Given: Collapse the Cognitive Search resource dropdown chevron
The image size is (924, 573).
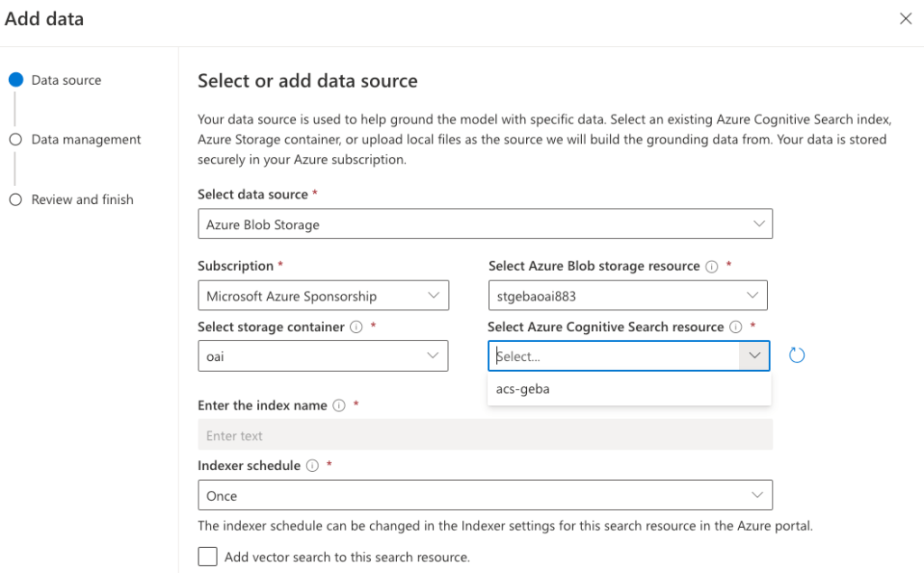Looking at the screenshot, I should pos(754,356).
